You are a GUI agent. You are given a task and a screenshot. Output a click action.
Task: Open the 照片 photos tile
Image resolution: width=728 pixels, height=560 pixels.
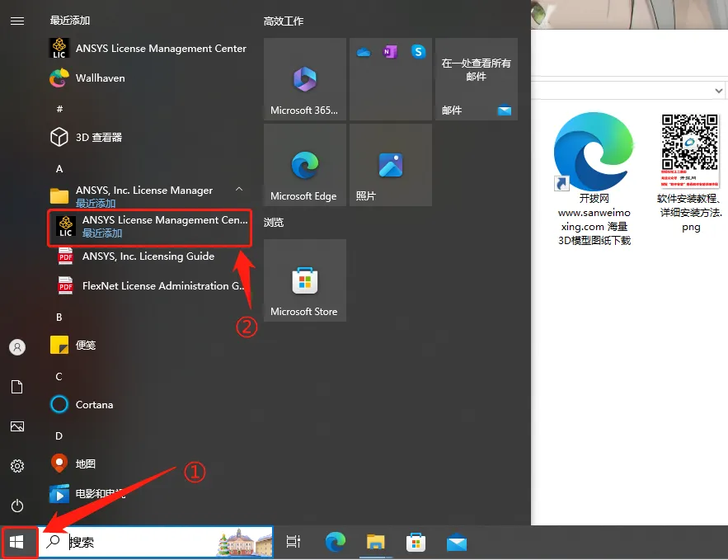(391, 165)
